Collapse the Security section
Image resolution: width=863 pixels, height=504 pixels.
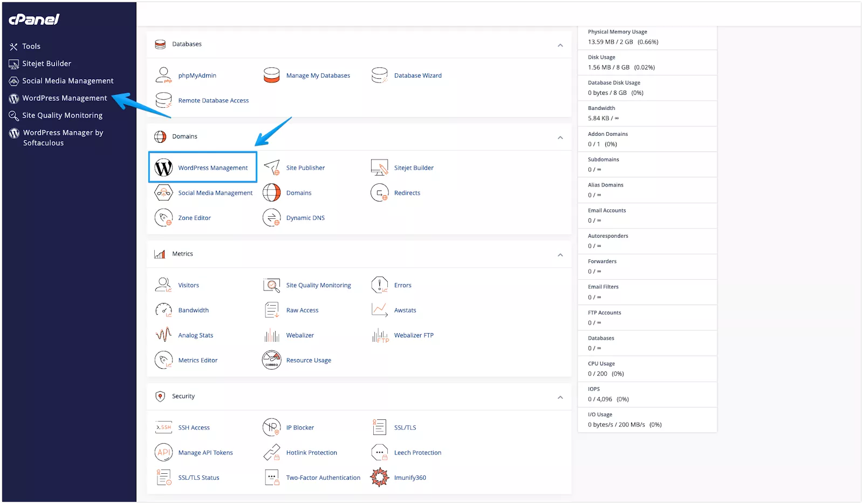click(560, 397)
